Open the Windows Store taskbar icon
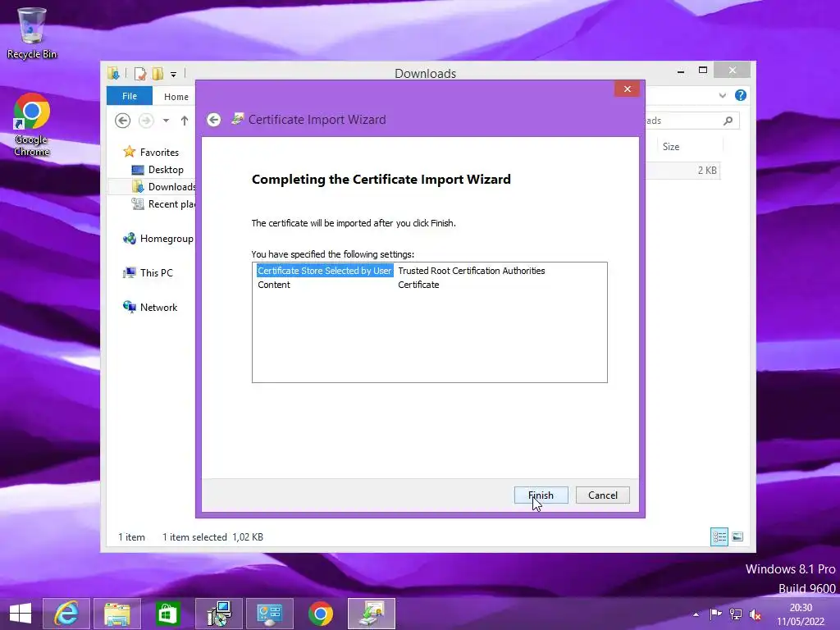 (167, 614)
